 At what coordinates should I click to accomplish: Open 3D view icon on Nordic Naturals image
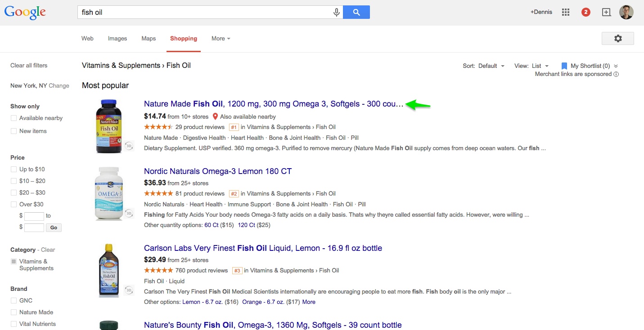(x=129, y=213)
